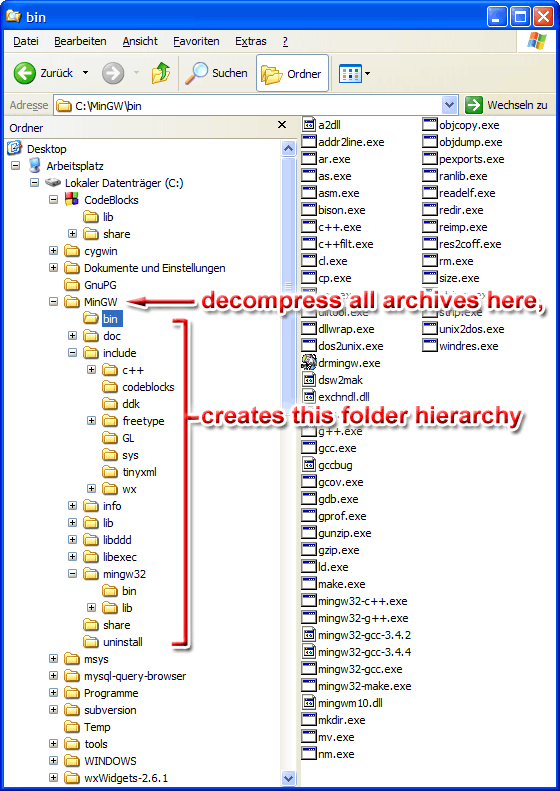The height and width of the screenshot is (791, 560).
Task: Select the Temp folder
Action: pos(88,727)
